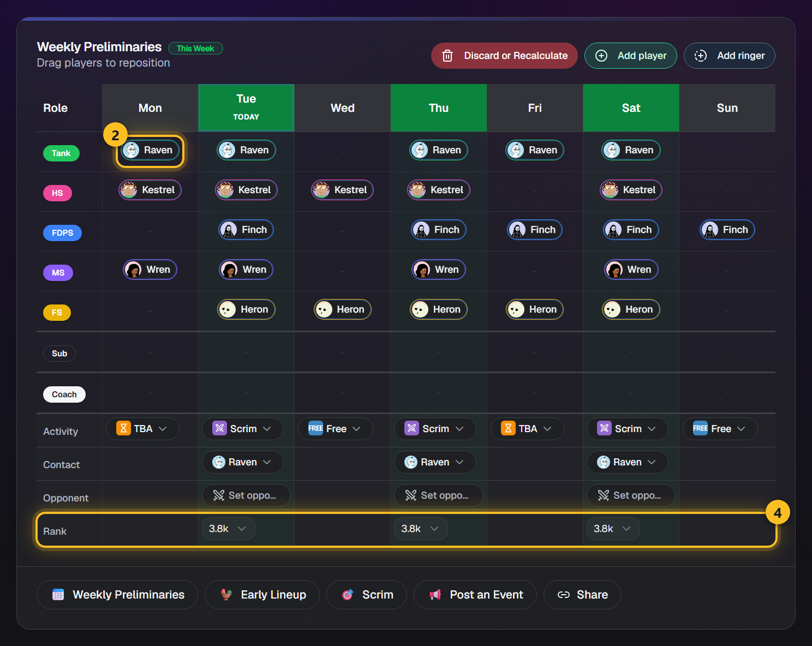Image resolution: width=812 pixels, height=646 pixels.
Task: Click the plus circle icon on Add player
Action: (x=601, y=56)
